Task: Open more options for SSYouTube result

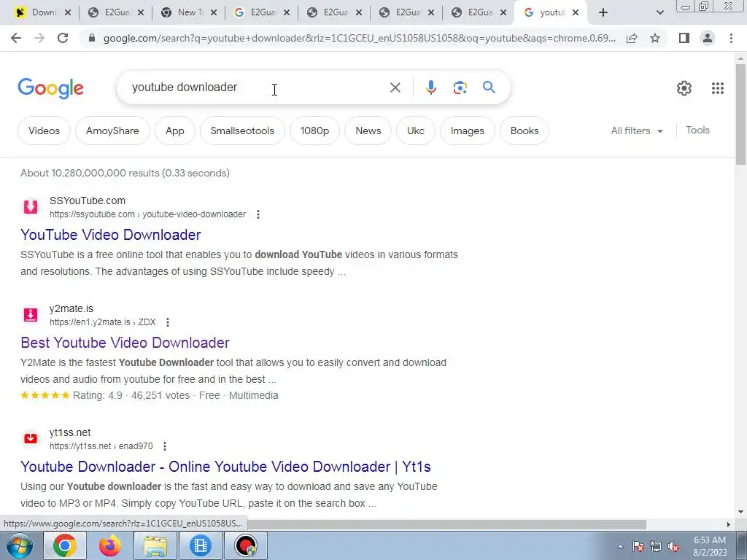Action: tap(258, 214)
